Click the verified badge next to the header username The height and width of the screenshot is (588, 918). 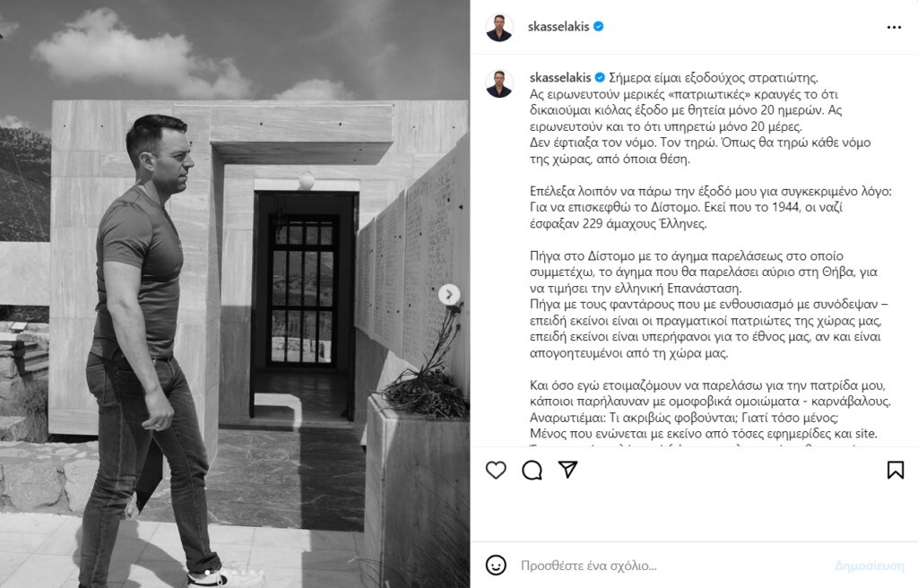pos(598,26)
